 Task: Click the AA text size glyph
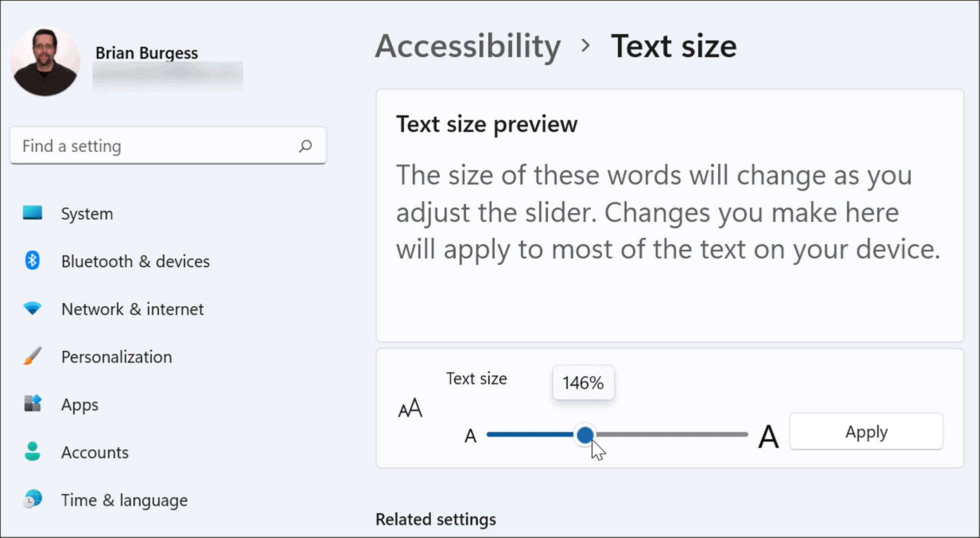click(409, 408)
